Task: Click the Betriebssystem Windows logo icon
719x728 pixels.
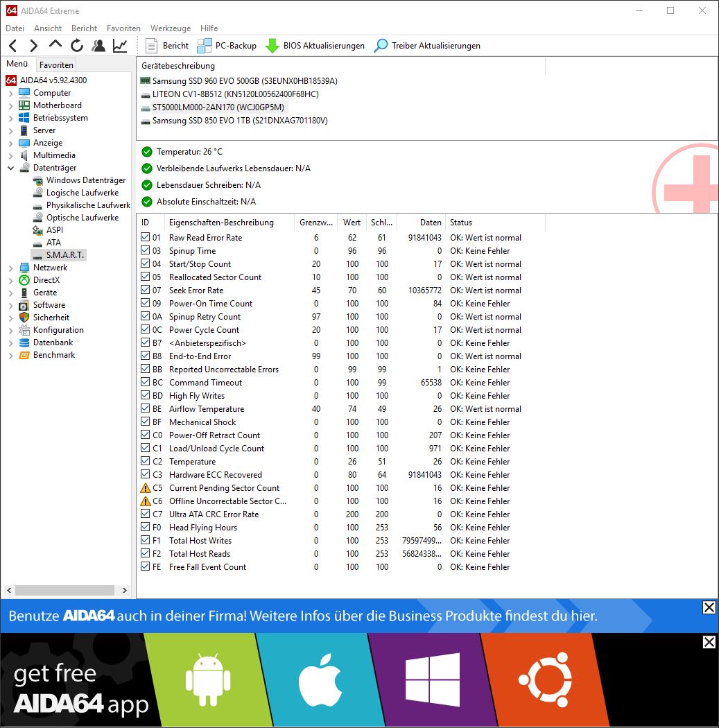Action: [24, 118]
